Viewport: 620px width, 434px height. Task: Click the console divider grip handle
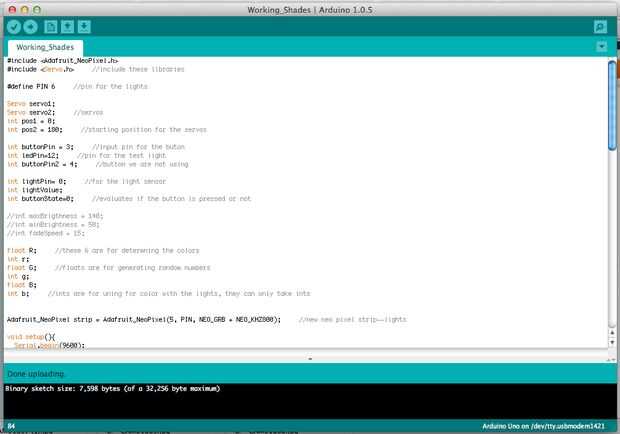pos(310,359)
